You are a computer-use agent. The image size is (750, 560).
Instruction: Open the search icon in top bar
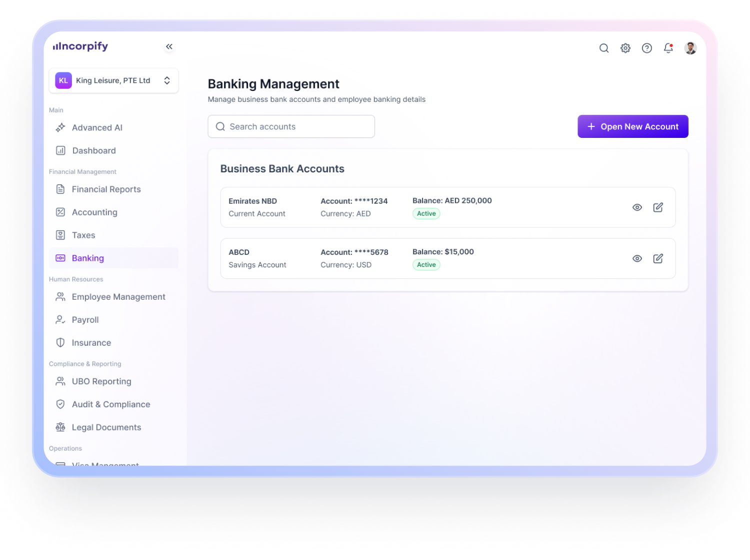coord(604,48)
